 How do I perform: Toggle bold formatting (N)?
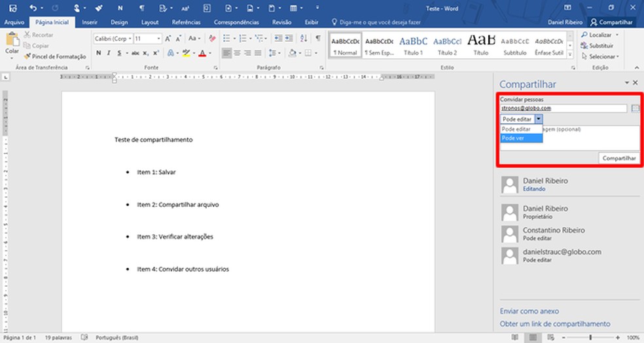pos(98,53)
